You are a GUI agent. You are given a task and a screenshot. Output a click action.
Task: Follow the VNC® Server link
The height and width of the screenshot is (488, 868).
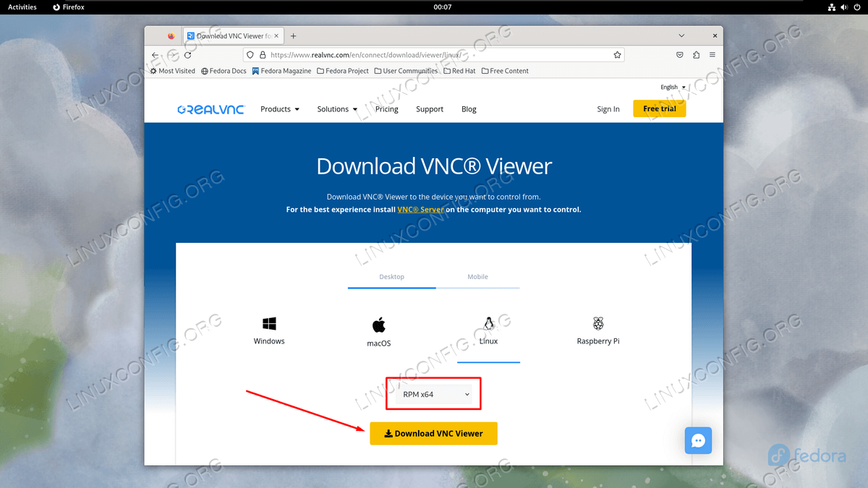pos(421,210)
